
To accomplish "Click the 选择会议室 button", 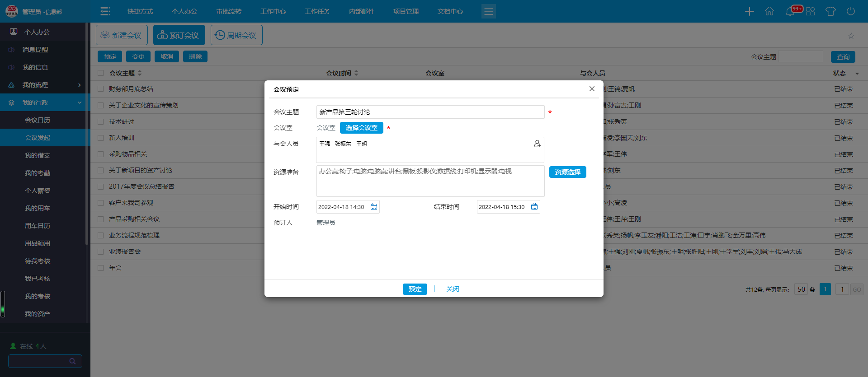I will 361,128.
